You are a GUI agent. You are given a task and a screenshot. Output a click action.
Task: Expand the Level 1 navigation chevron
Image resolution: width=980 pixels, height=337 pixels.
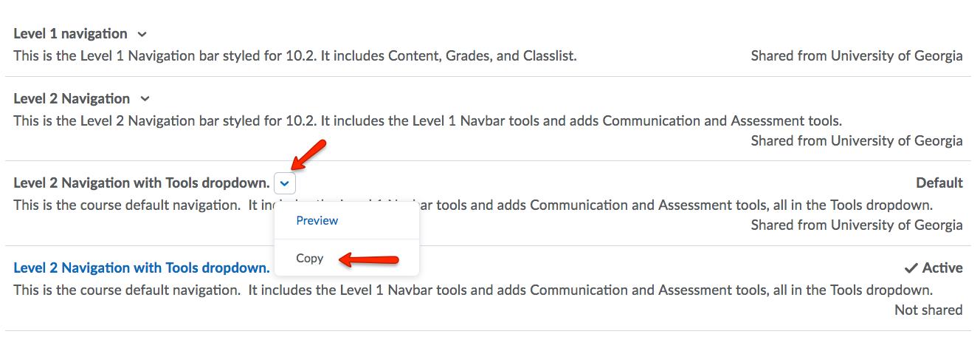(x=142, y=34)
